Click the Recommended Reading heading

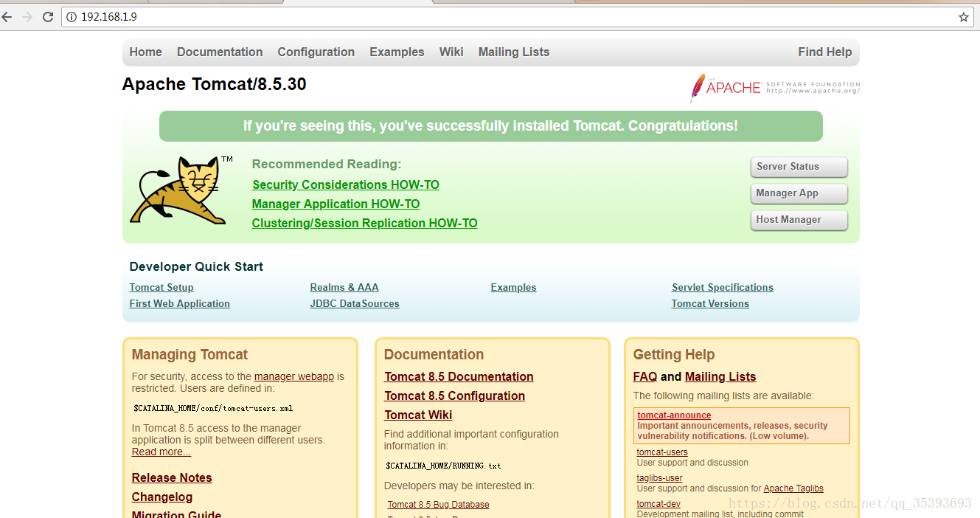point(327,165)
